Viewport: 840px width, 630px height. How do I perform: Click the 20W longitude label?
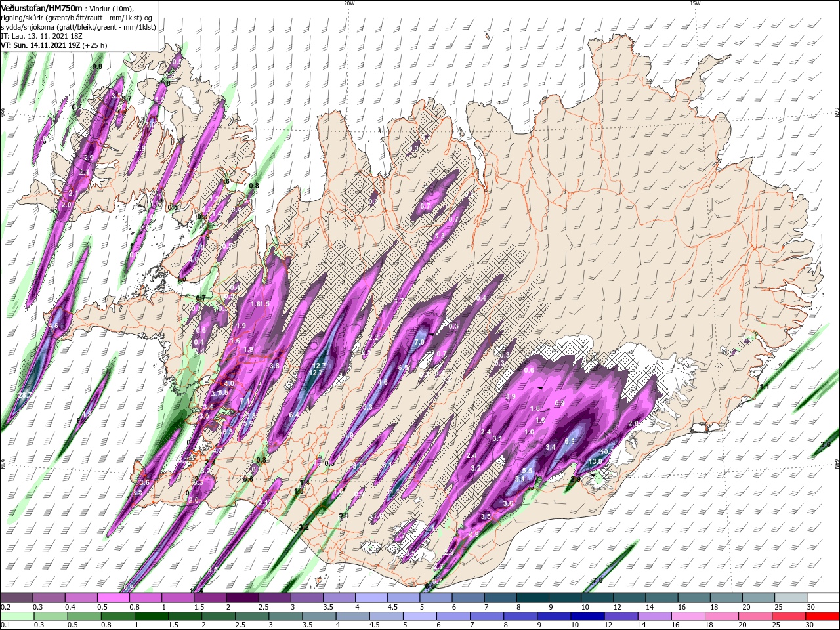pos(349,3)
